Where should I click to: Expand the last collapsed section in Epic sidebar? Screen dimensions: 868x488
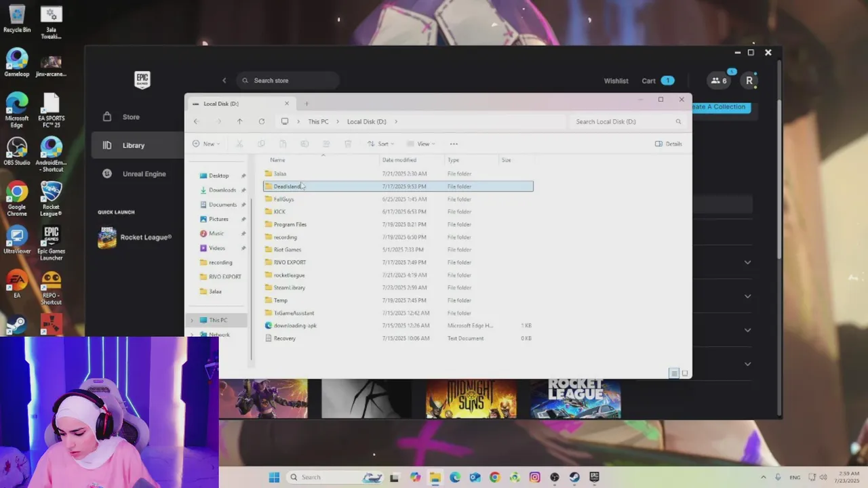747,364
